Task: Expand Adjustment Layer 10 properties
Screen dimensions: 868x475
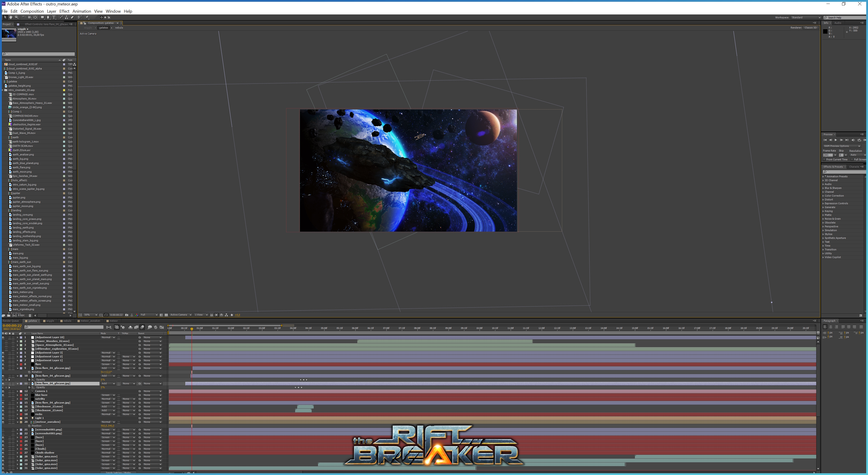Action: (18, 337)
